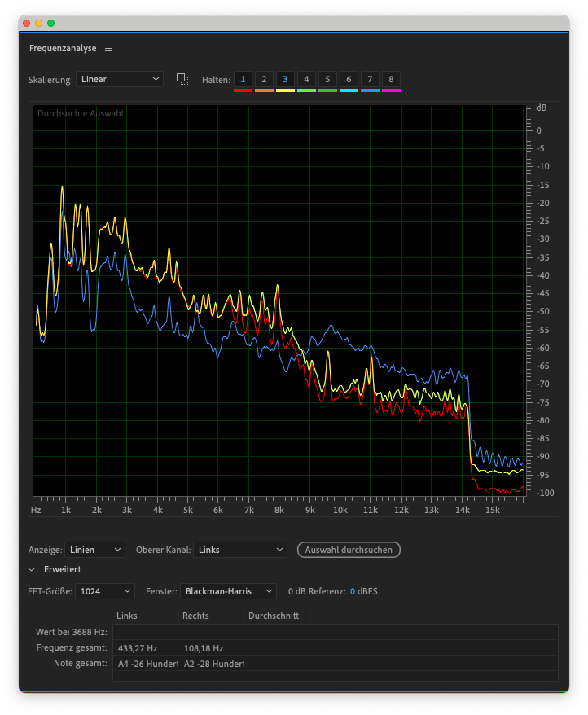This screenshot has width=588, height=715.
Task: Enable Halten button 5
Action: tap(327, 79)
